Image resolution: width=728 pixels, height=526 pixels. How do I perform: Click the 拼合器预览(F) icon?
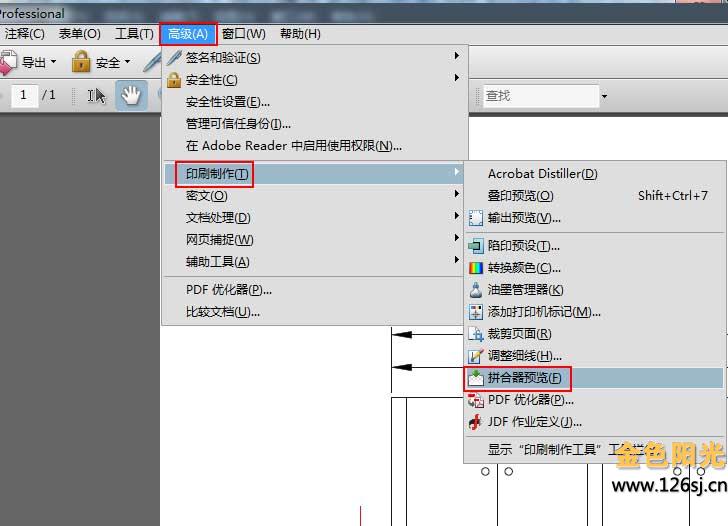[475, 378]
